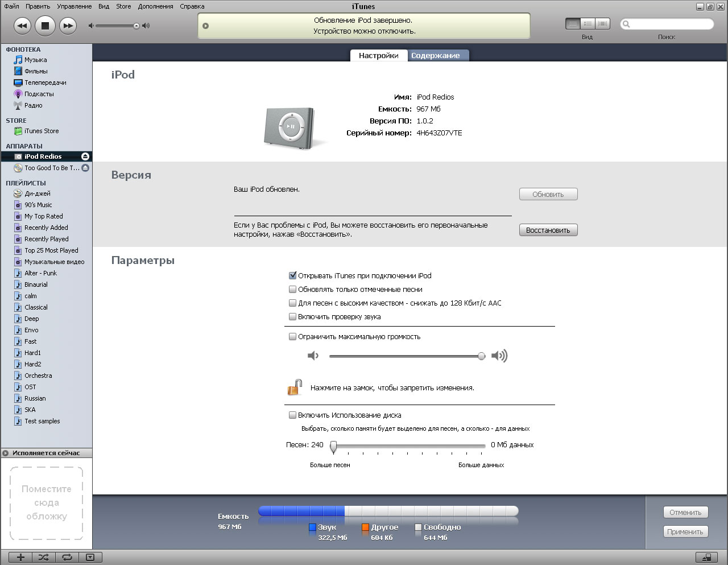Screen dimensions: 728x565
Task: Select the Recently Added playlist
Action: click(x=46, y=228)
